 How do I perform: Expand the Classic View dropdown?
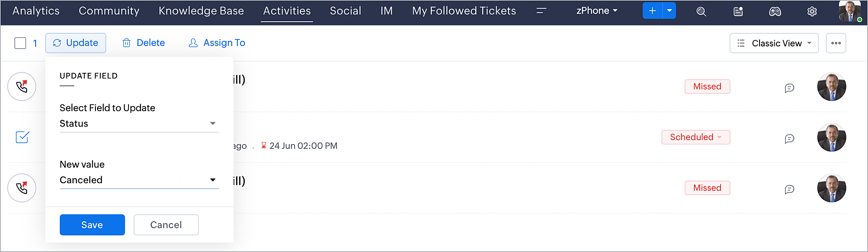point(774,43)
